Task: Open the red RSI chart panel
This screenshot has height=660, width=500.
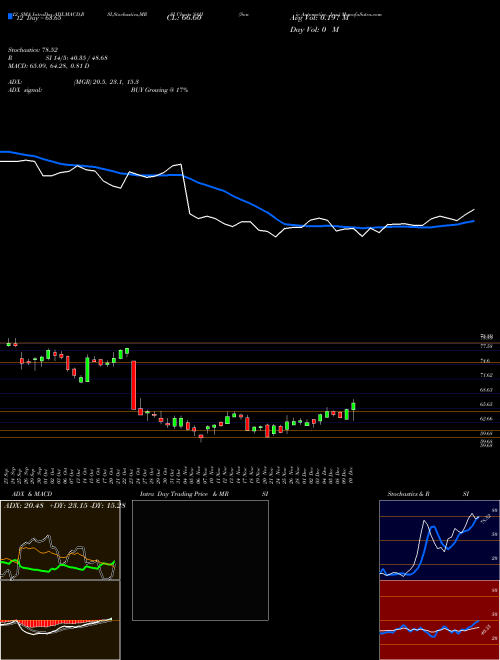Action: (439, 620)
